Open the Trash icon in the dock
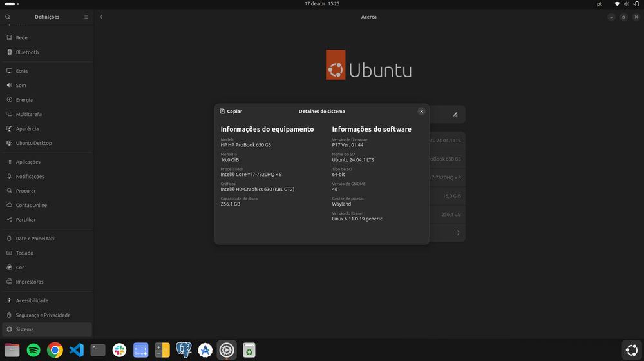Image resolution: width=644 pixels, height=361 pixels. 249,350
